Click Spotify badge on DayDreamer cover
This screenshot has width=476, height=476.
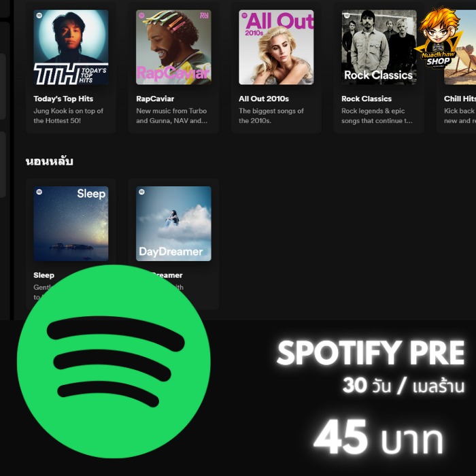click(x=141, y=192)
